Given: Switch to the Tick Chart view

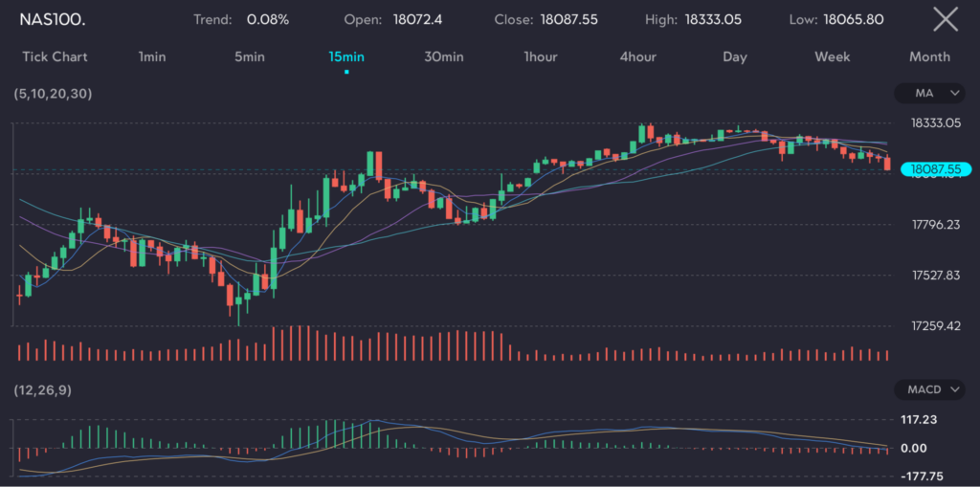Looking at the screenshot, I should click(55, 57).
